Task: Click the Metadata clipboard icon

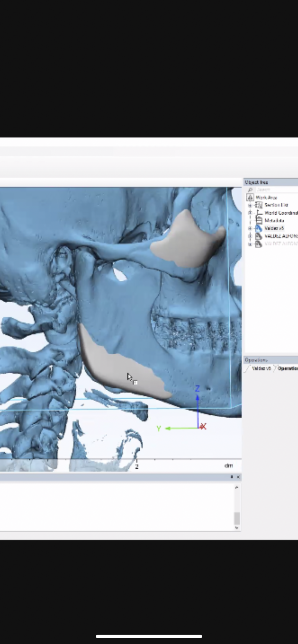Action: [258, 220]
